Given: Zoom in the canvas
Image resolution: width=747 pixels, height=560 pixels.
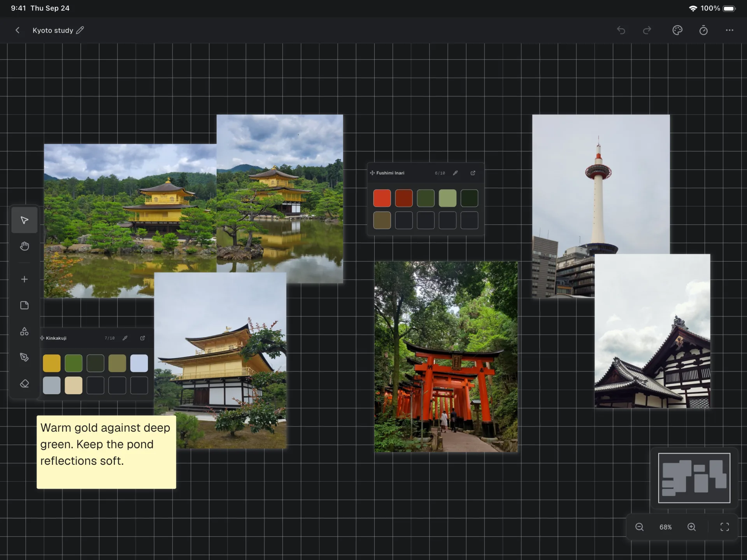Looking at the screenshot, I should point(691,527).
